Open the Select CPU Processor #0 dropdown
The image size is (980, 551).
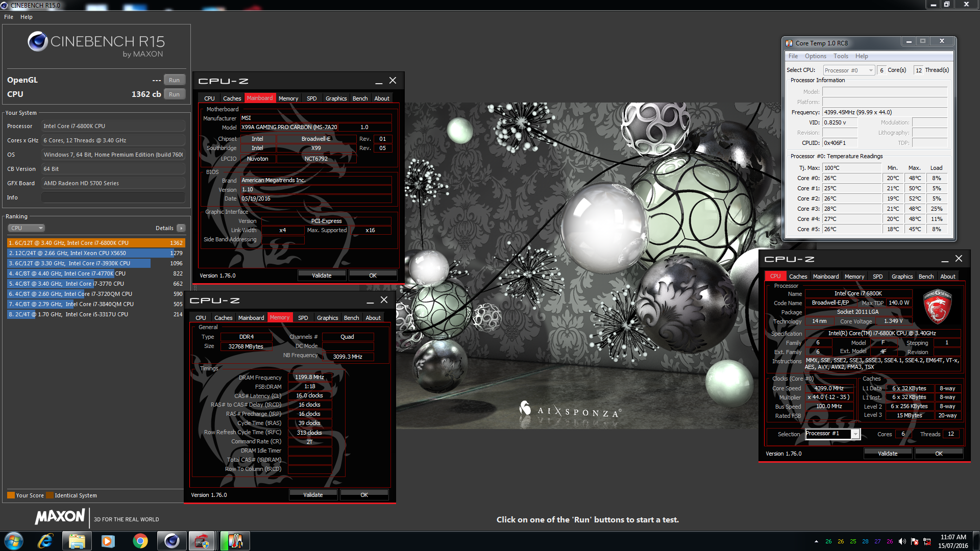pos(849,70)
